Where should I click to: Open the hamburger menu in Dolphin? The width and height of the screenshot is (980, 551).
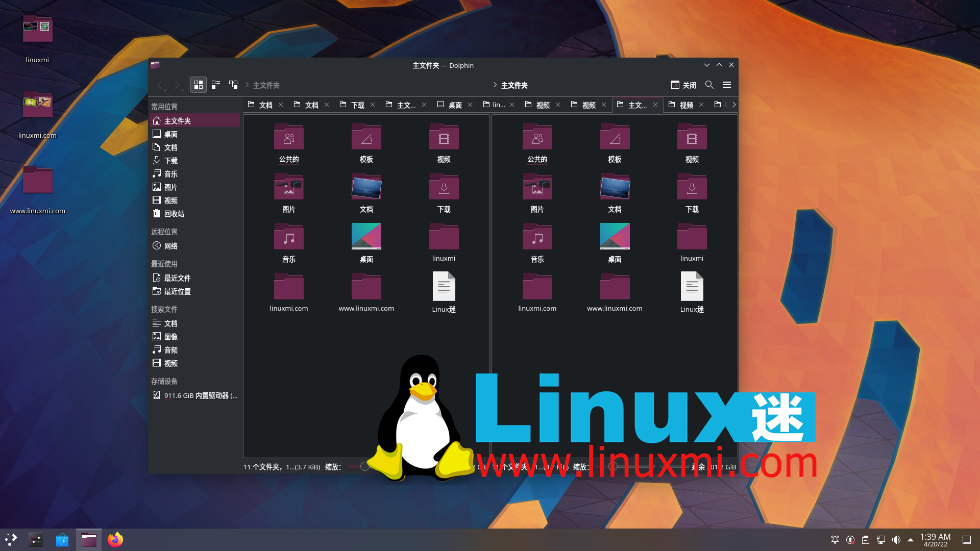(727, 85)
